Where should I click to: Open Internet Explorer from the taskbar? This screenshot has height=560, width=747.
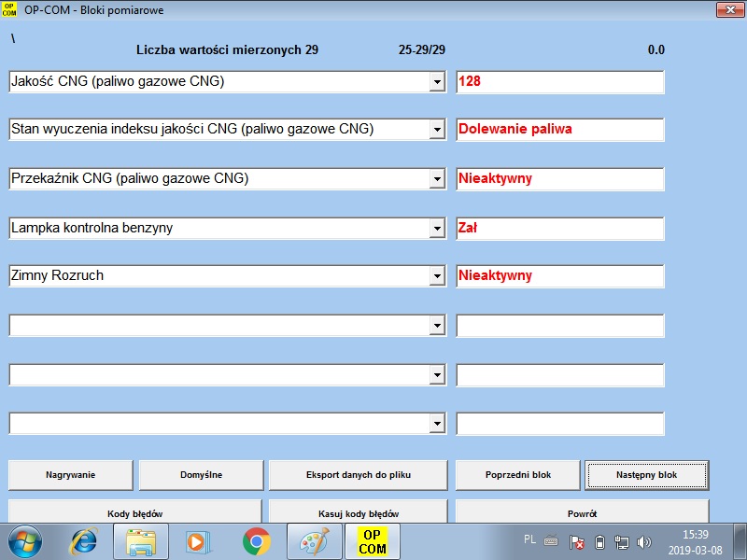85,541
